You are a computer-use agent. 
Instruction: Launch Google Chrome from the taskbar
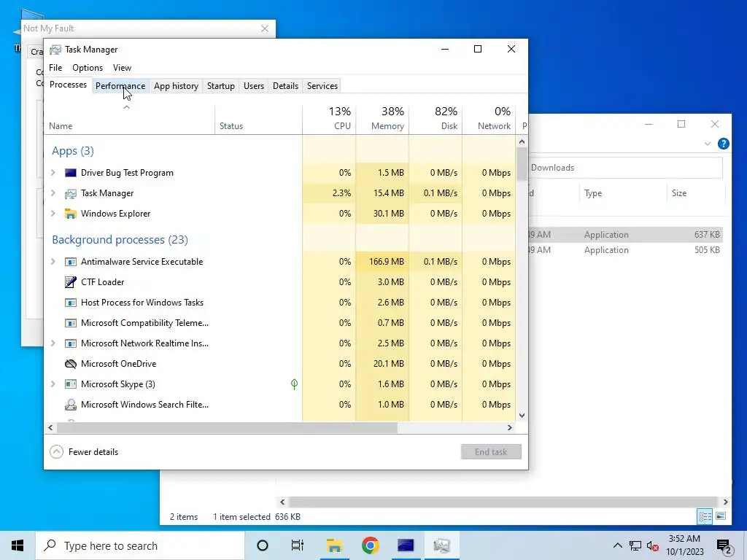(x=370, y=545)
